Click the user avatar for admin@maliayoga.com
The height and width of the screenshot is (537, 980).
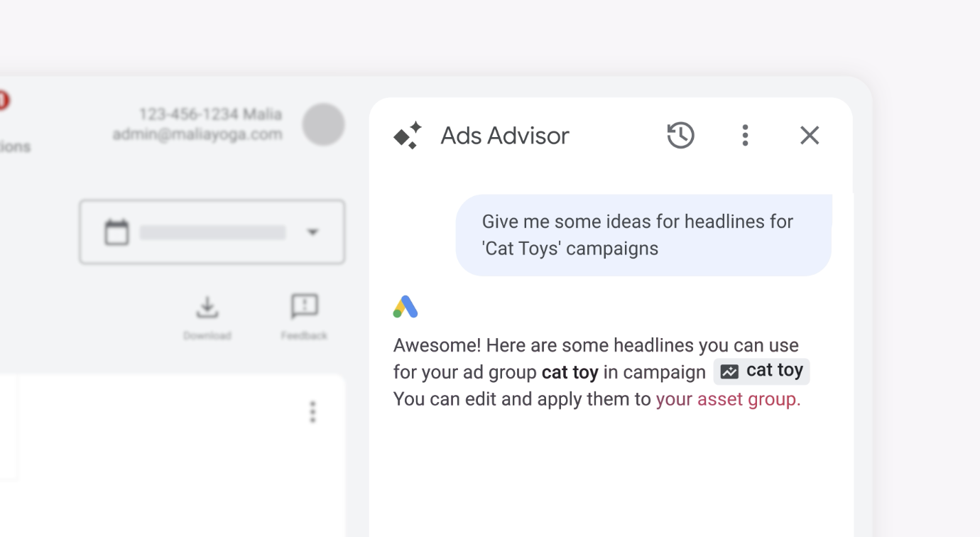(324, 124)
